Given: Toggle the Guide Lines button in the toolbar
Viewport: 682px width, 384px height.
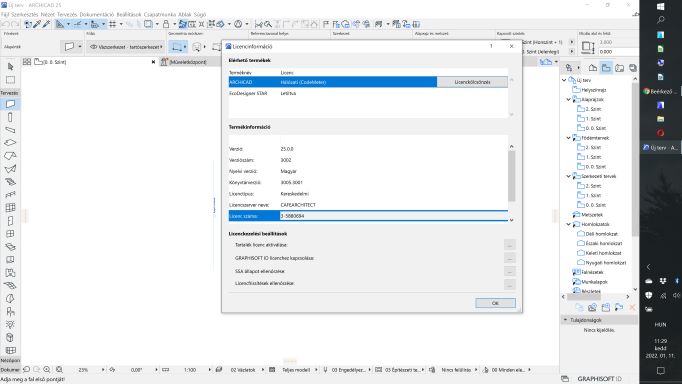Looking at the screenshot, I should coord(78,24).
